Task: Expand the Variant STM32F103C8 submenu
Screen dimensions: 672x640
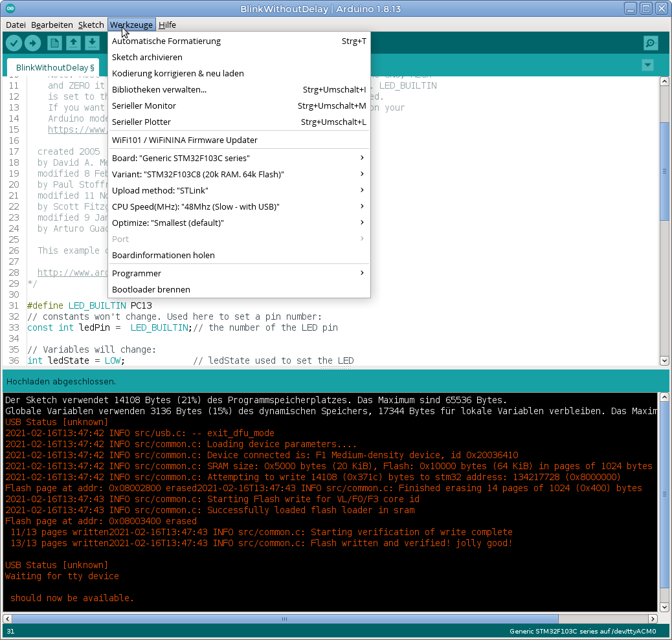Action: coord(239,174)
